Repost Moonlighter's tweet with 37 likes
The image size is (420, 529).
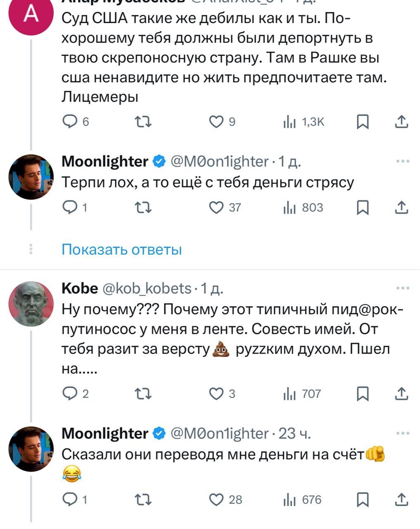point(144,207)
